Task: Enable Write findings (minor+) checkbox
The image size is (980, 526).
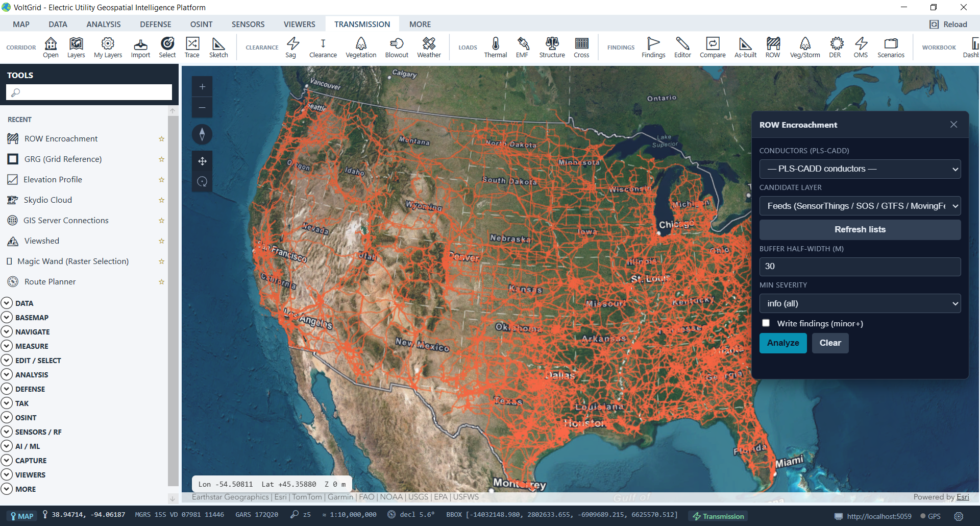Action: [x=766, y=323]
